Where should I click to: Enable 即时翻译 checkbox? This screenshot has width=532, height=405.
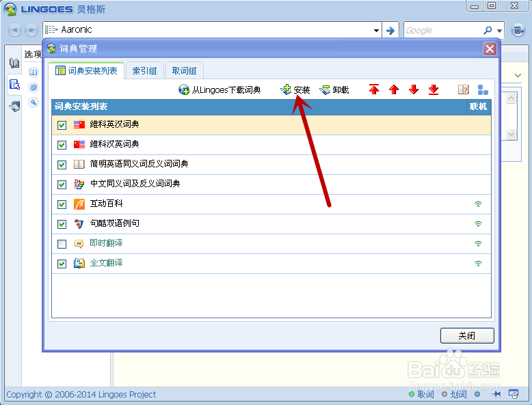[62, 244]
